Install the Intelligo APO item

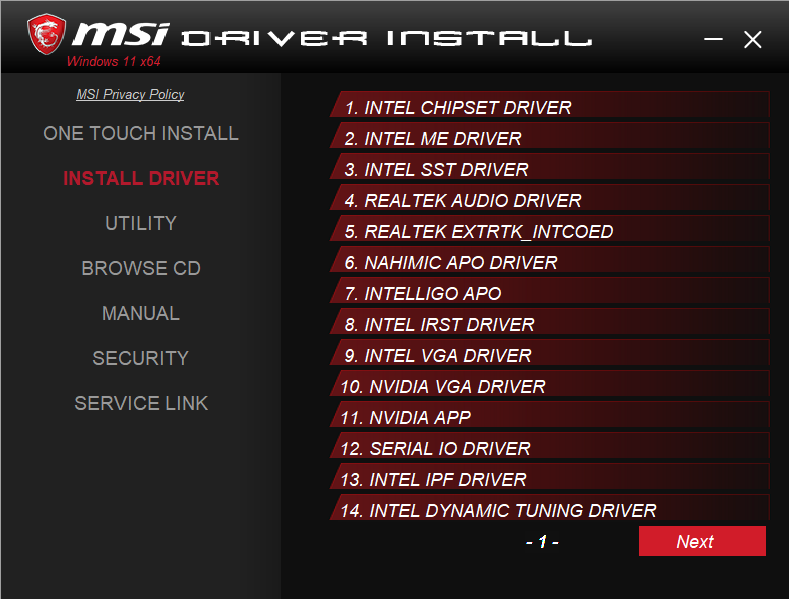tap(550, 290)
